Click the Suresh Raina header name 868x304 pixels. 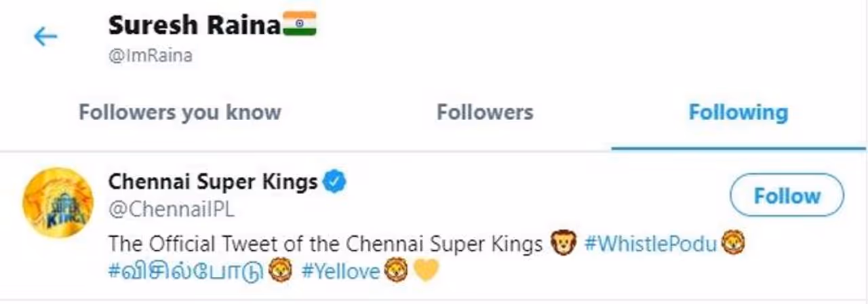(194, 26)
